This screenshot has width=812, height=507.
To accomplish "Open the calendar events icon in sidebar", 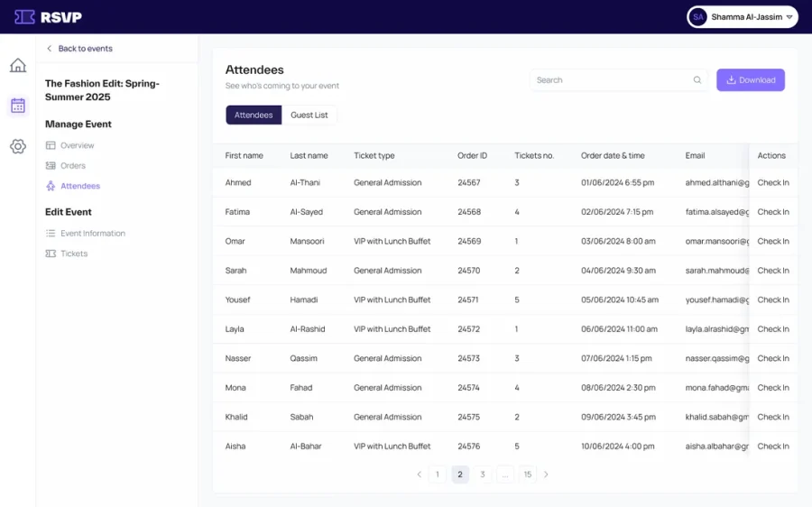I will click(18, 106).
